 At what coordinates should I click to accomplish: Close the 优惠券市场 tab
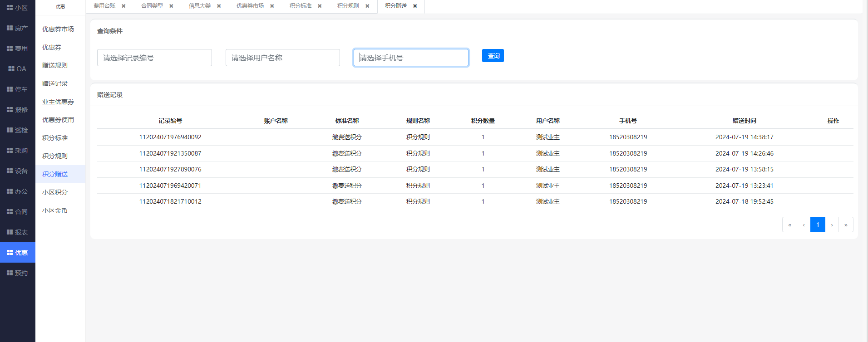pos(272,6)
